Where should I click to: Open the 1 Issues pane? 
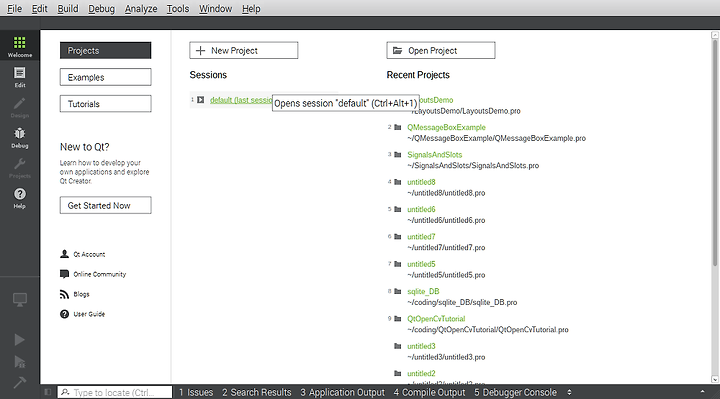point(196,392)
